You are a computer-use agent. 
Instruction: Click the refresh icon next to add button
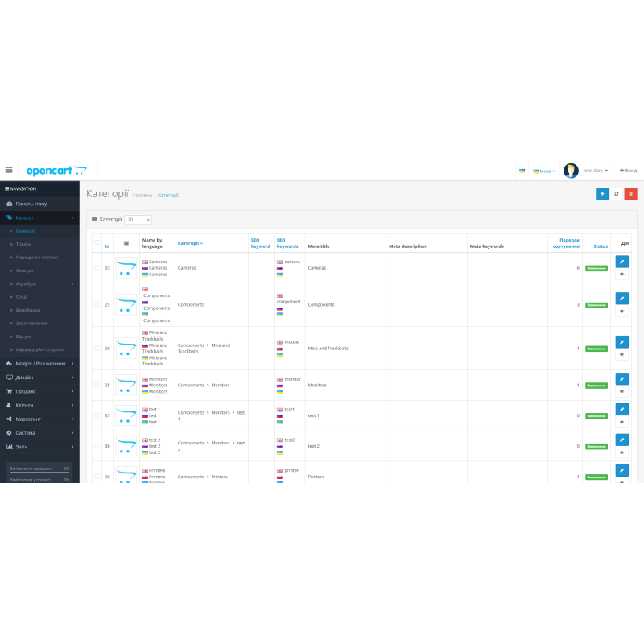pos(617,194)
